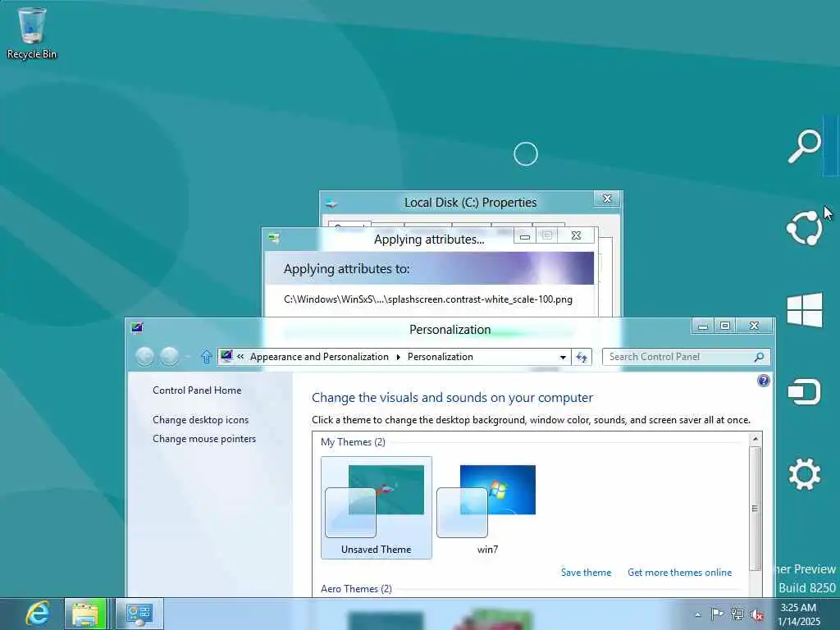Refresh the Personalization address bar
The width and height of the screenshot is (840, 630).
pos(582,357)
